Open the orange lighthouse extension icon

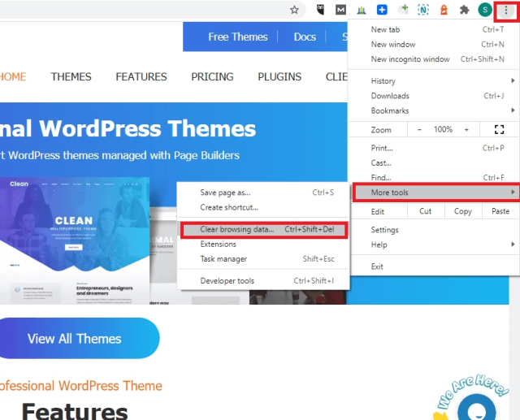click(x=444, y=10)
